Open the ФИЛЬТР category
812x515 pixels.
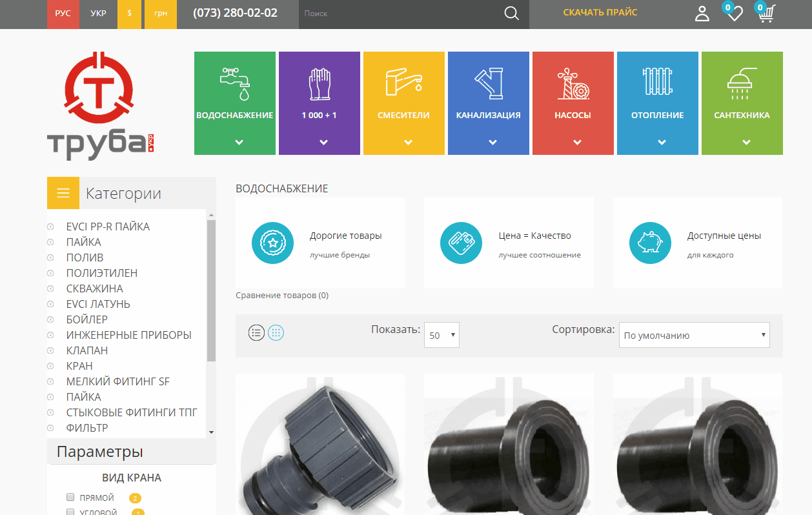[x=87, y=428]
